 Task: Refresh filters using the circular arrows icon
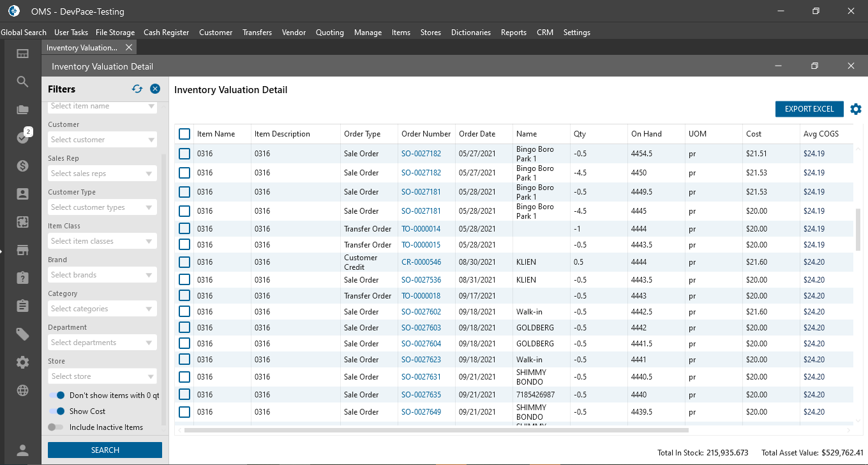click(137, 89)
